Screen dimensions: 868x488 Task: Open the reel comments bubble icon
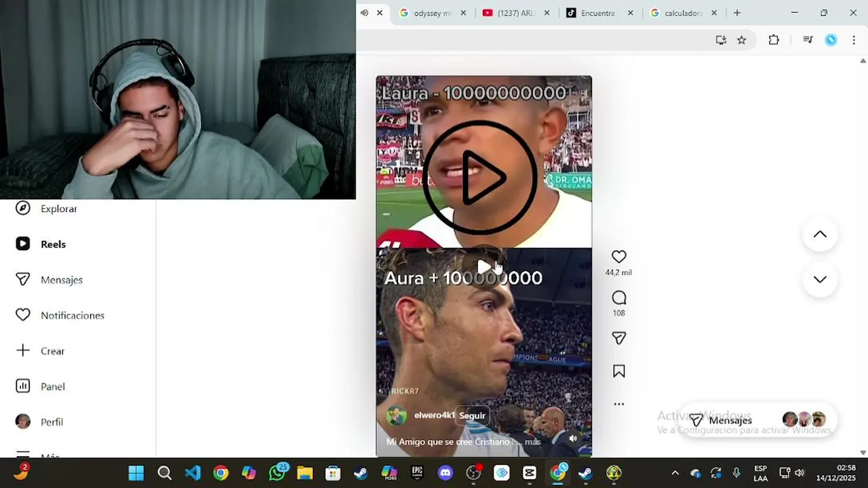[618, 298]
